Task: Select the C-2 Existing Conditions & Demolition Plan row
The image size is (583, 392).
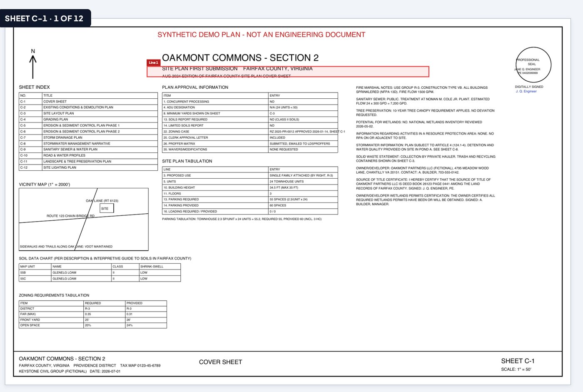Action: [88, 107]
